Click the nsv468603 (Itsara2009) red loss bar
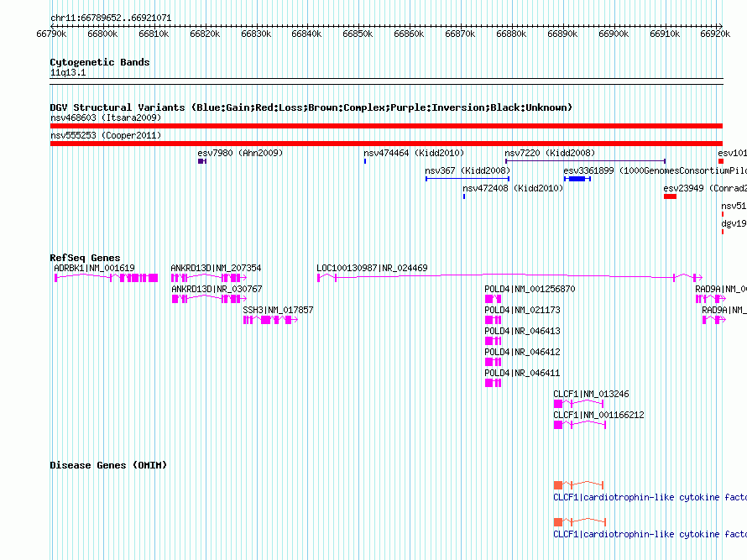The width and height of the screenshot is (747, 560). (386, 126)
